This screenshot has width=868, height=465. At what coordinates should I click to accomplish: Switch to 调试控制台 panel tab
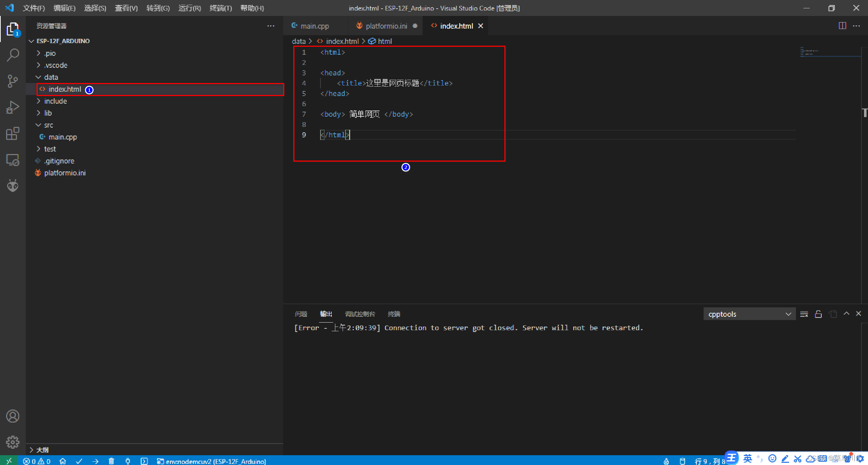tap(360, 314)
